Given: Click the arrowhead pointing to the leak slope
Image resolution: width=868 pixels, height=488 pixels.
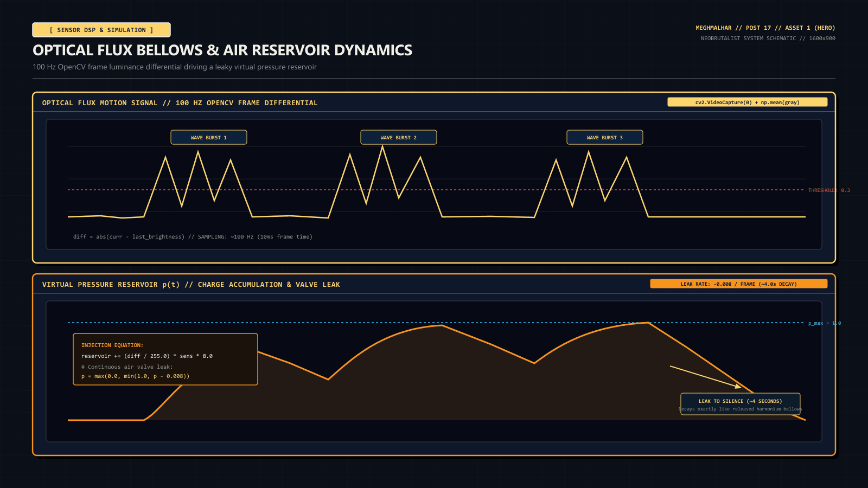Looking at the screenshot, I should [738, 386].
